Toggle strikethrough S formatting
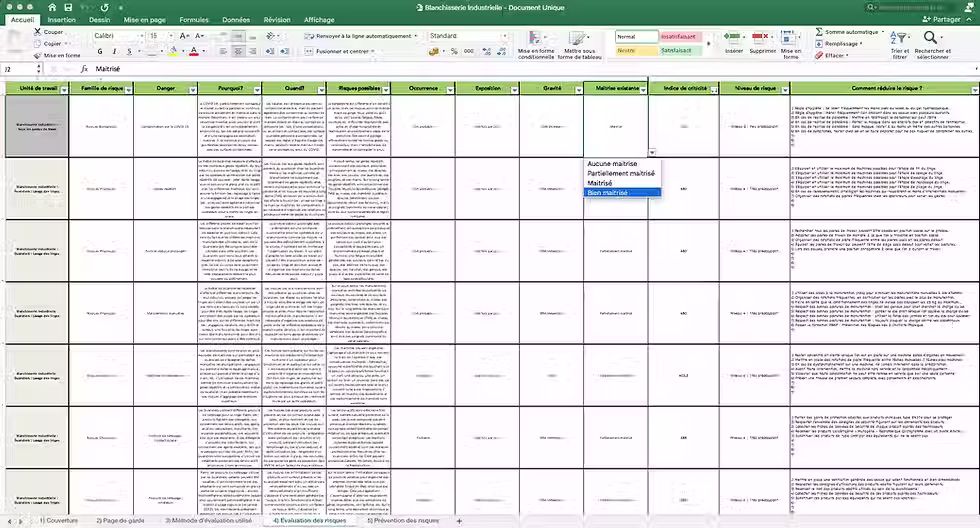Viewport: 980px width, 528px height. pyautogui.click(x=129, y=51)
